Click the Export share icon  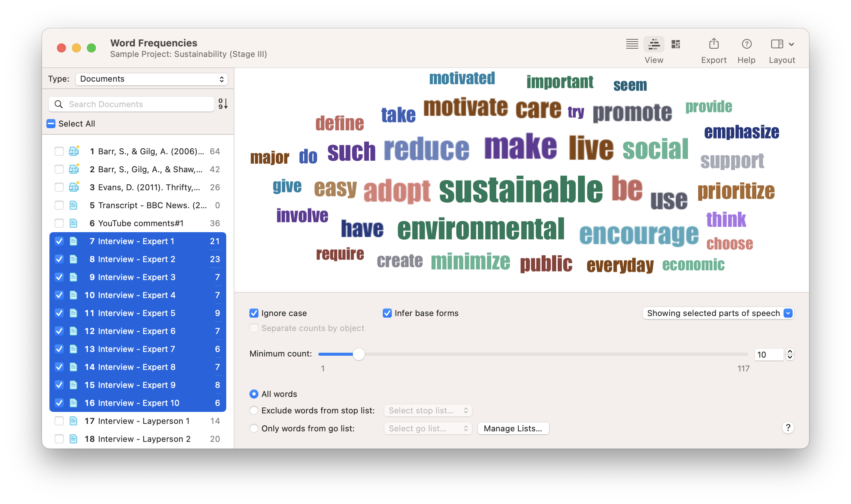pos(714,44)
